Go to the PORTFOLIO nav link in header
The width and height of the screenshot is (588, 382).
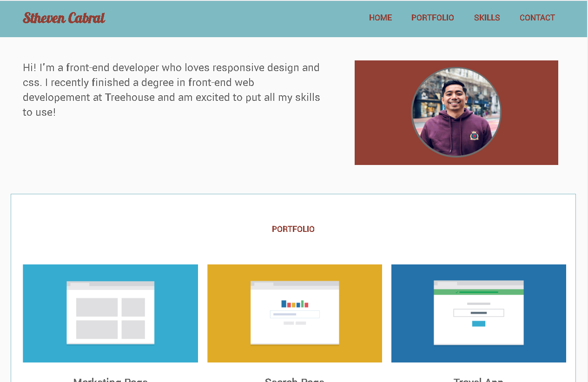coord(433,18)
